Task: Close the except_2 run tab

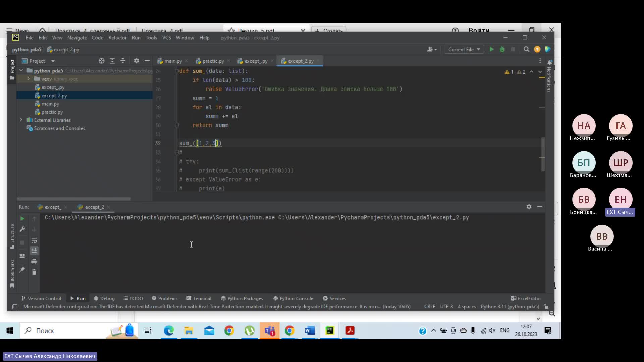Action: [109, 207]
